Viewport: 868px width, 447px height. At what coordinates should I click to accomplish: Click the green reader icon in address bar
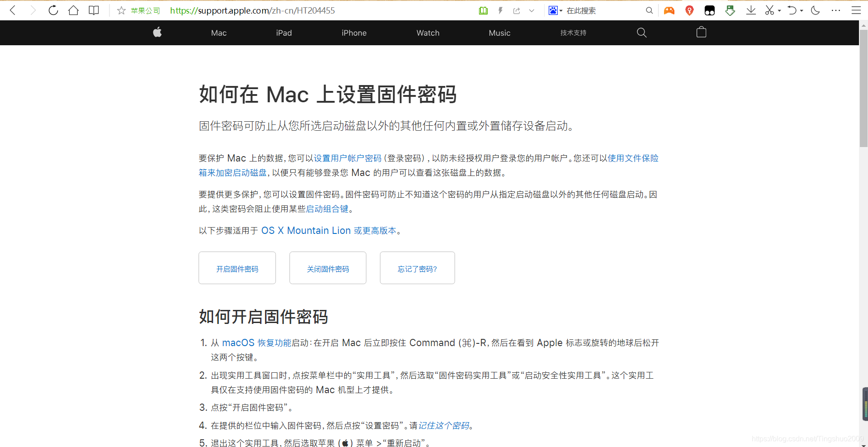pyautogui.click(x=483, y=10)
